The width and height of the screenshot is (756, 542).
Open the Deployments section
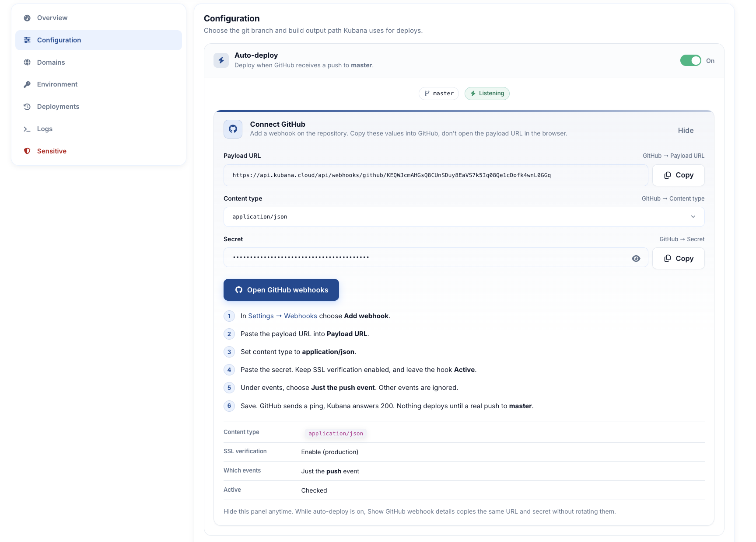point(98,107)
